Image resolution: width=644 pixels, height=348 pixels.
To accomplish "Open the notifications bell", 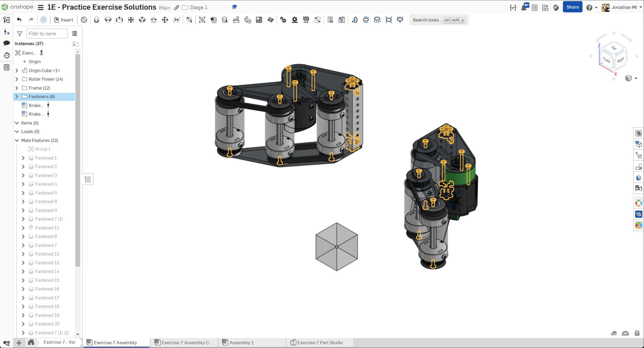I will pos(524,8).
